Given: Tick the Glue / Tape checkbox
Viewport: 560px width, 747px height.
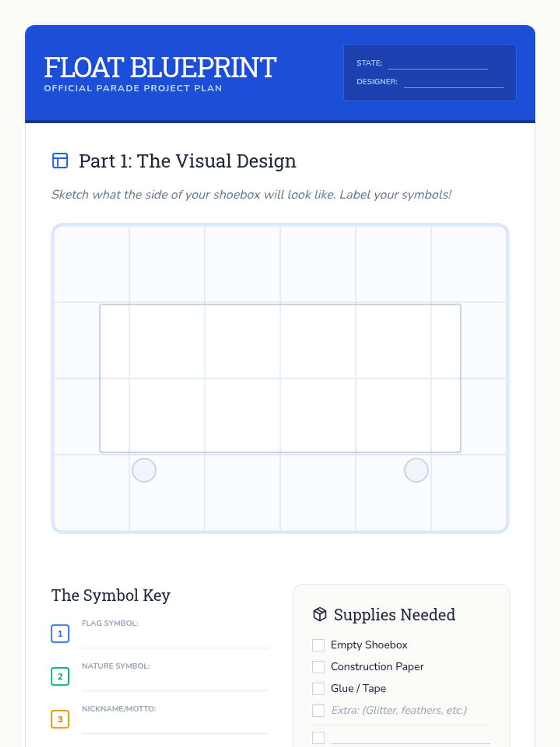Looking at the screenshot, I should pos(318,689).
